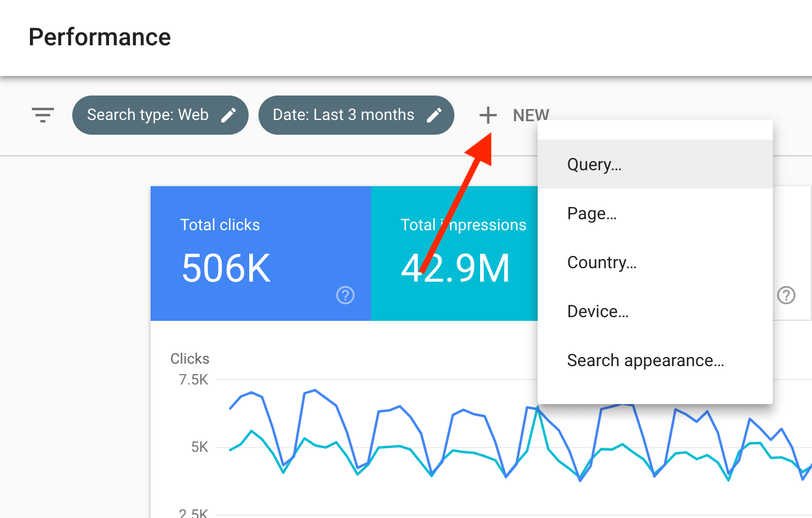Screen dimensions: 812x518
Task: Toggle the Total clicks metric card
Action: click(261, 253)
